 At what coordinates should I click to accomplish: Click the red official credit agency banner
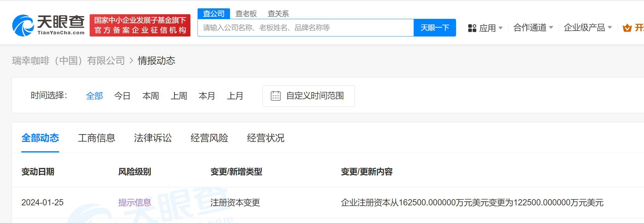pos(140,25)
